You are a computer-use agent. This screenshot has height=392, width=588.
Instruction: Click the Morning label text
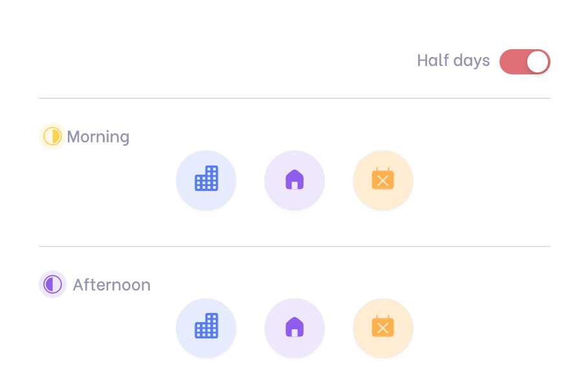pyautogui.click(x=98, y=137)
